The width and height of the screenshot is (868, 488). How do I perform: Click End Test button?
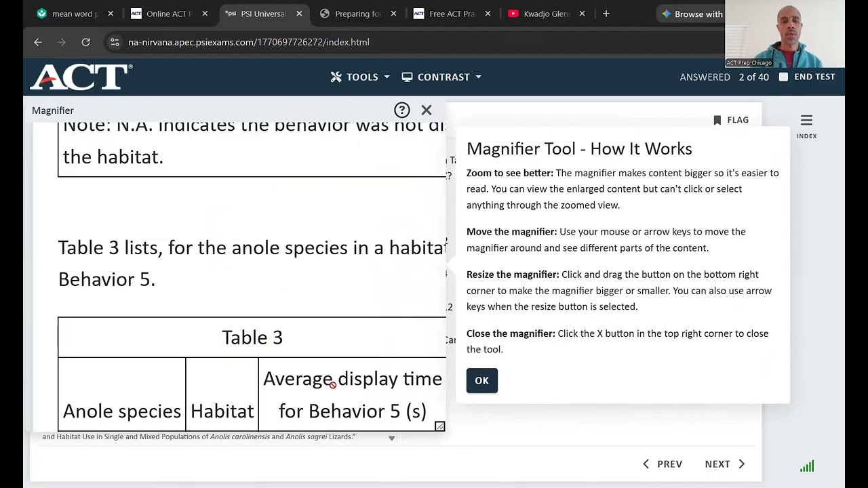pos(807,77)
